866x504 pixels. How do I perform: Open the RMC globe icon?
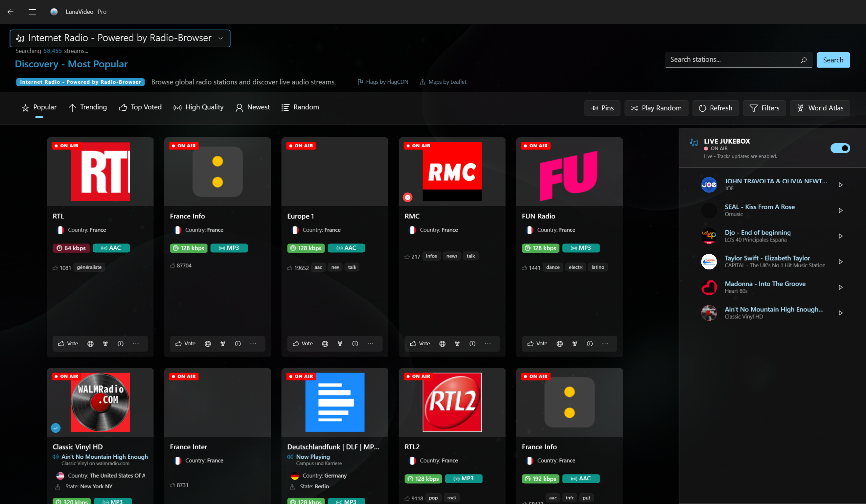point(442,343)
